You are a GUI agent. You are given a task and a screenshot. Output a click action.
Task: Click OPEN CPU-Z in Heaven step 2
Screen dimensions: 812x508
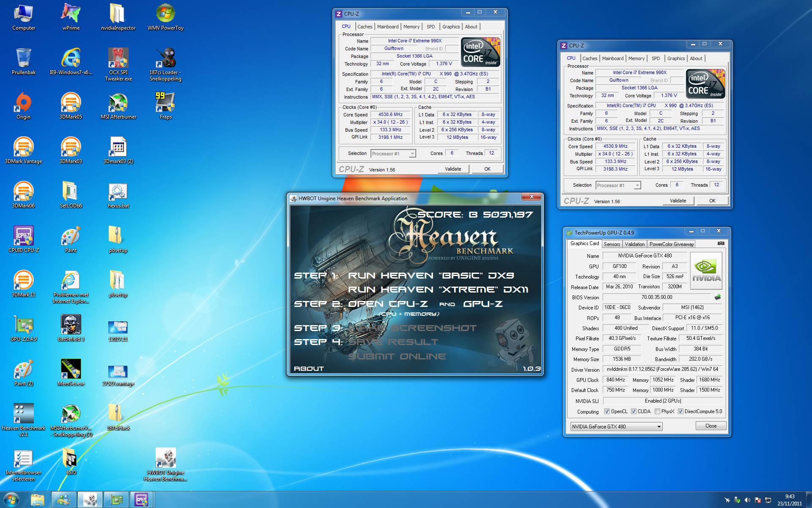pos(387,304)
